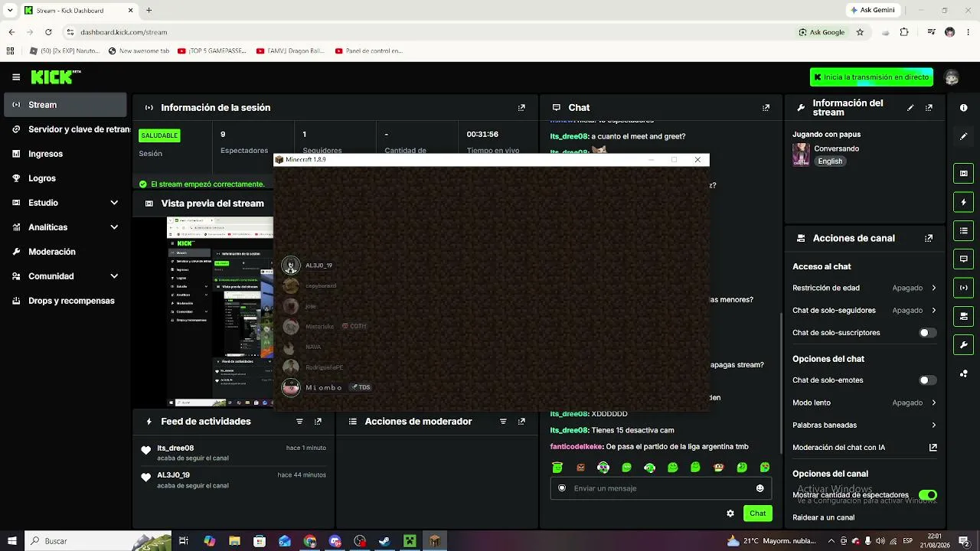Viewport: 980px width, 551px height.
Task: Click the SALUDABLE session status badge
Action: pyautogui.click(x=159, y=135)
